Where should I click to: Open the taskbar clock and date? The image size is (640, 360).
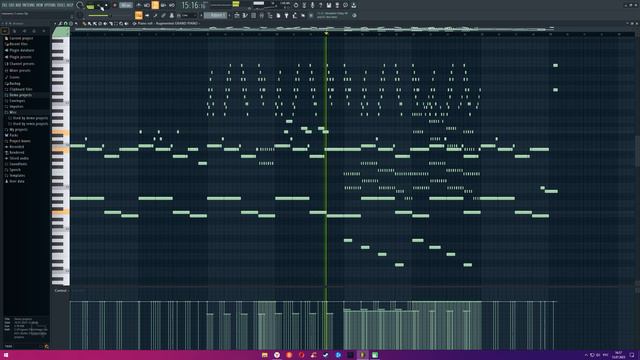click(x=618, y=355)
